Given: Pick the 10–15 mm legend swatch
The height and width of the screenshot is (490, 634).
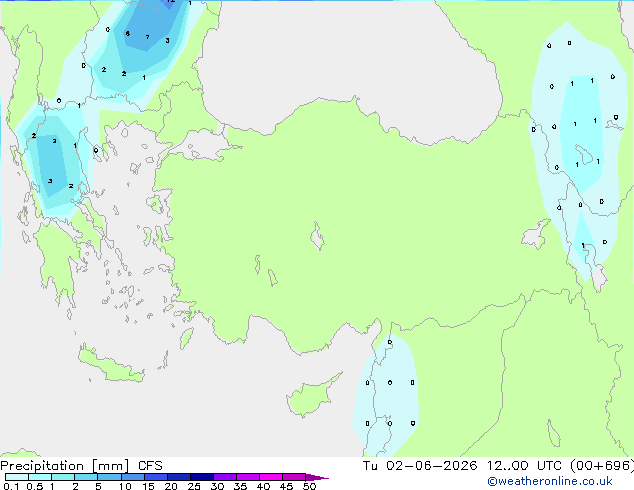Looking at the screenshot, I should pos(132,477).
